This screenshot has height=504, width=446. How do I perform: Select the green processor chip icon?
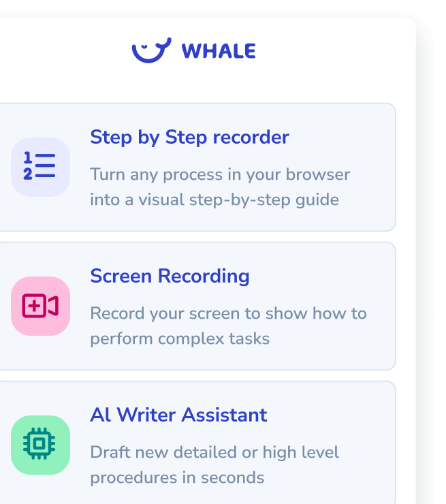[40, 445]
